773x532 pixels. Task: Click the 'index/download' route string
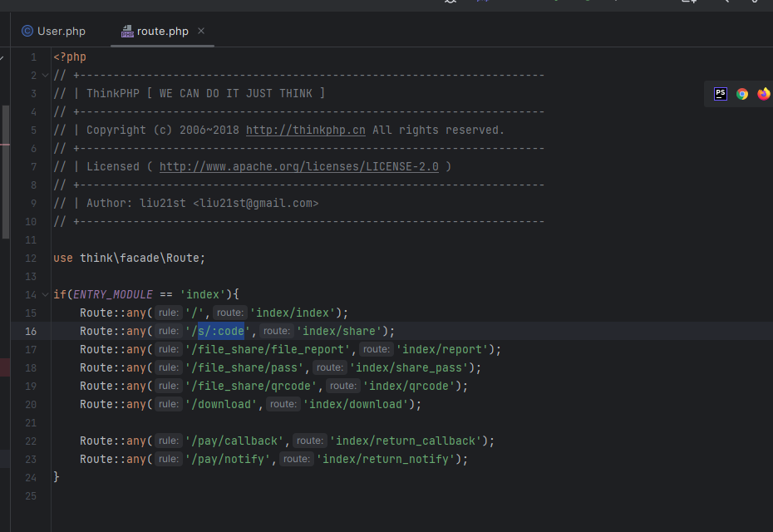tap(356, 404)
